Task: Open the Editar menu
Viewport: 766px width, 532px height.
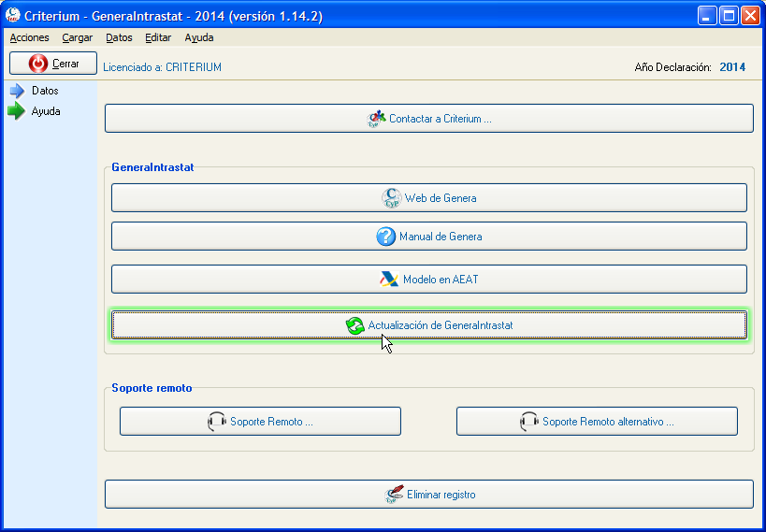Action: click(158, 37)
